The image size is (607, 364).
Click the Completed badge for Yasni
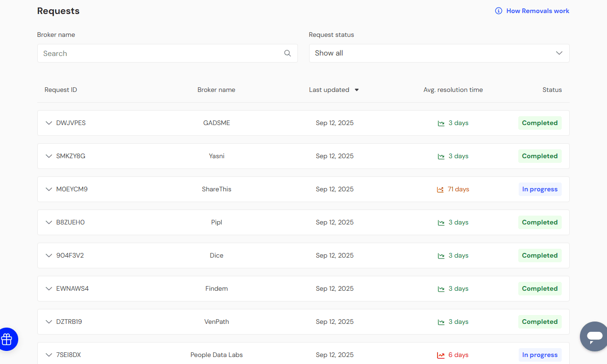click(540, 156)
